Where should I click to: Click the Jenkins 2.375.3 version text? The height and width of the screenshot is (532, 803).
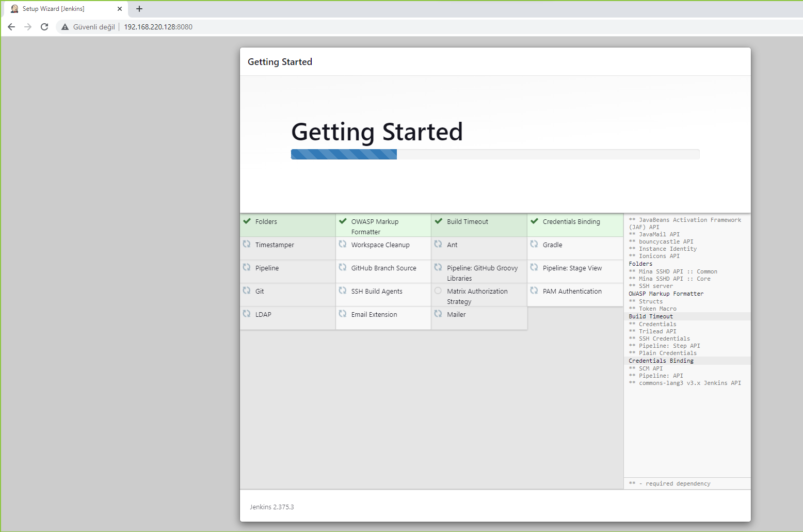click(x=272, y=507)
